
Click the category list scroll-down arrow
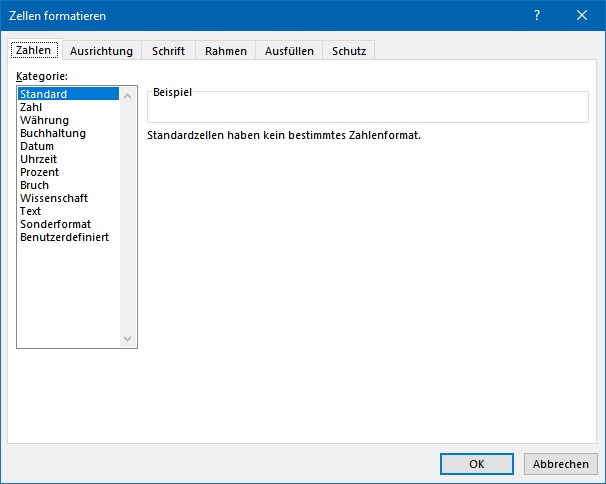(x=128, y=339)
